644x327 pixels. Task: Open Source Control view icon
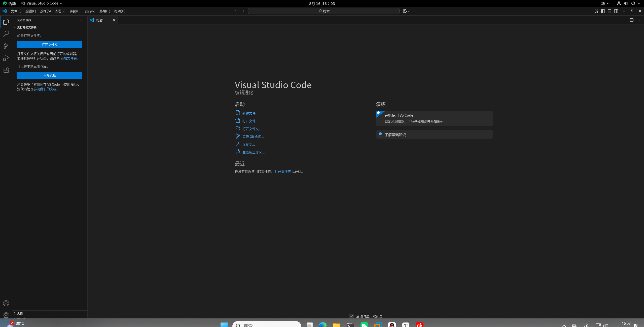(x=6, y=46)
